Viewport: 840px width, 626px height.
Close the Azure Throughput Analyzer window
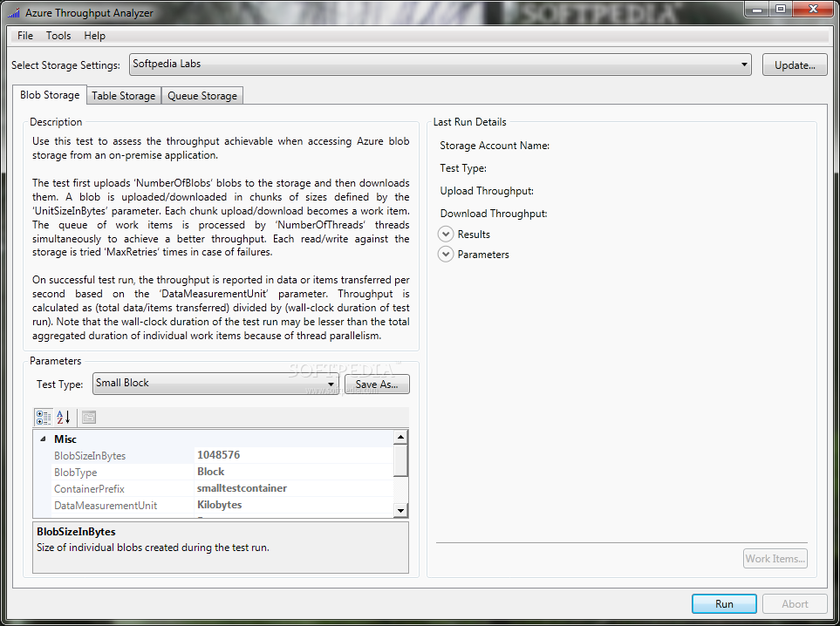point(813,9)
